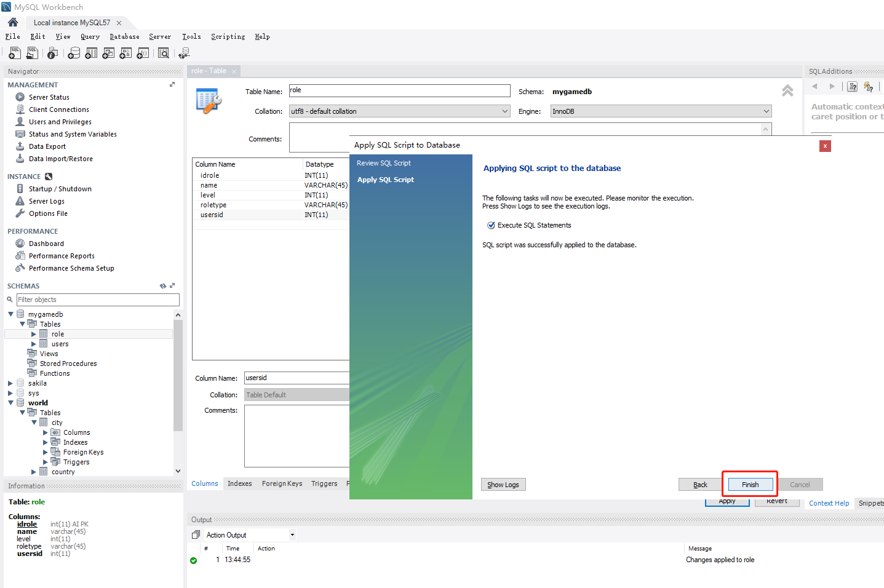Select the Review SQL Script step

tap(384, 163)
